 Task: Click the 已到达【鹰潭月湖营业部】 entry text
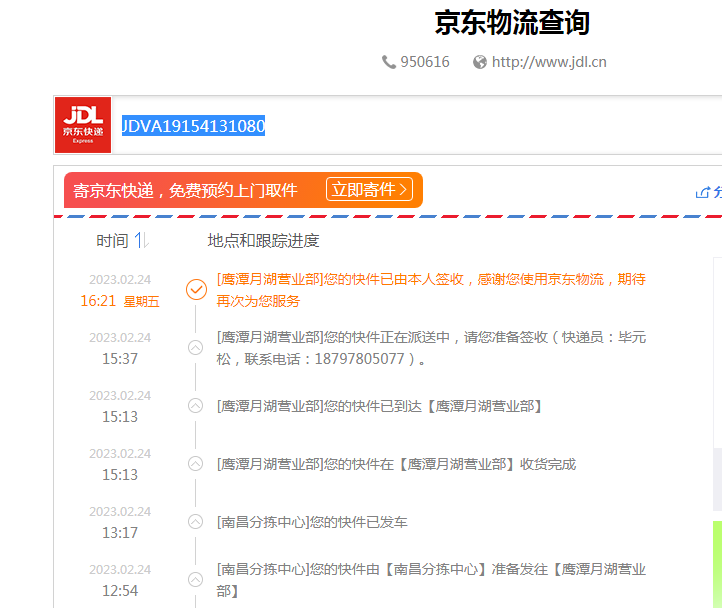381,406
